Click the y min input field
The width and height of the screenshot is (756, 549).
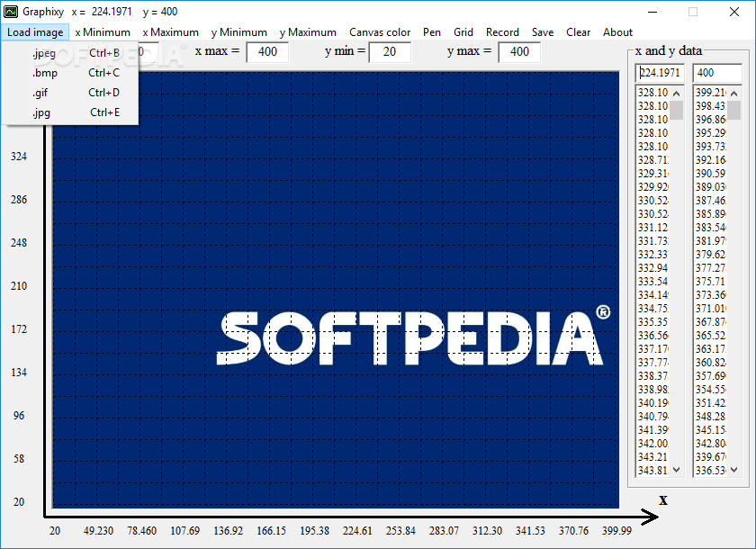[390, 52]
